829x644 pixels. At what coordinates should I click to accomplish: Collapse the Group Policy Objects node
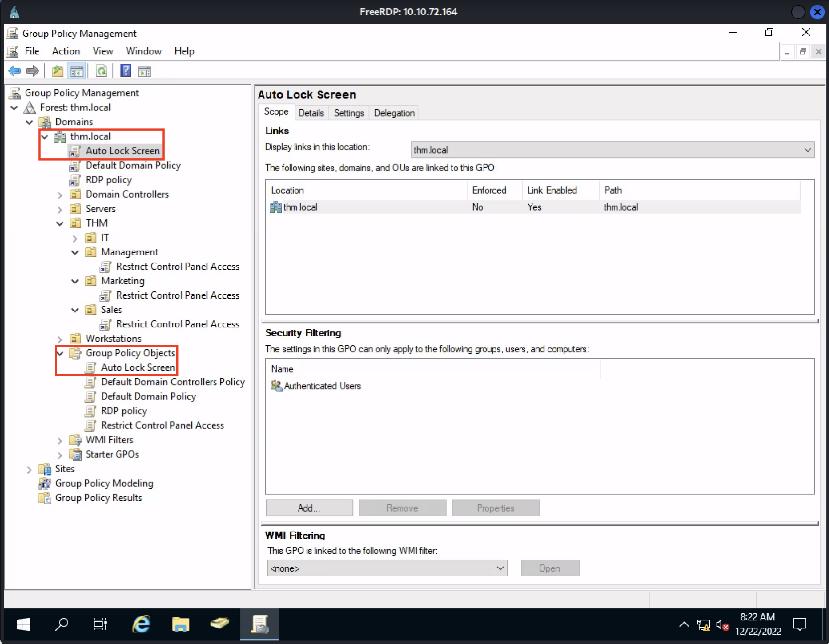pyautogui.click(x=60, y=354)
